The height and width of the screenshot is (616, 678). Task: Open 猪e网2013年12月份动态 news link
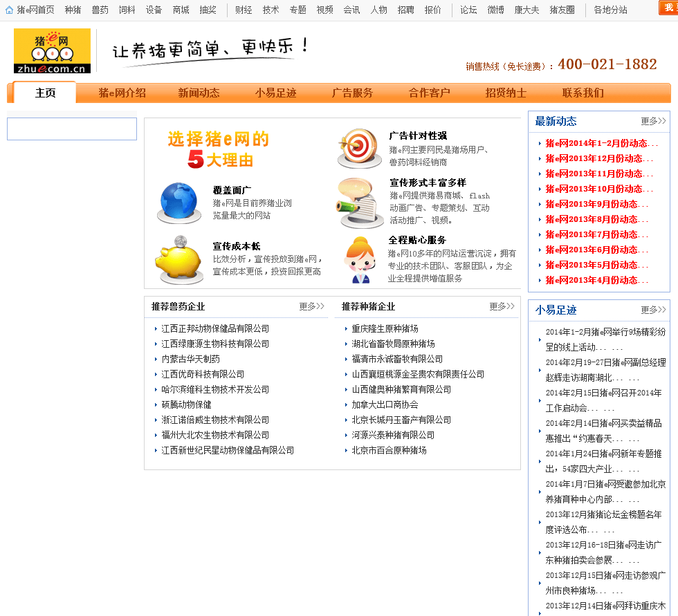pyautogui.click(x=599, y=158)
